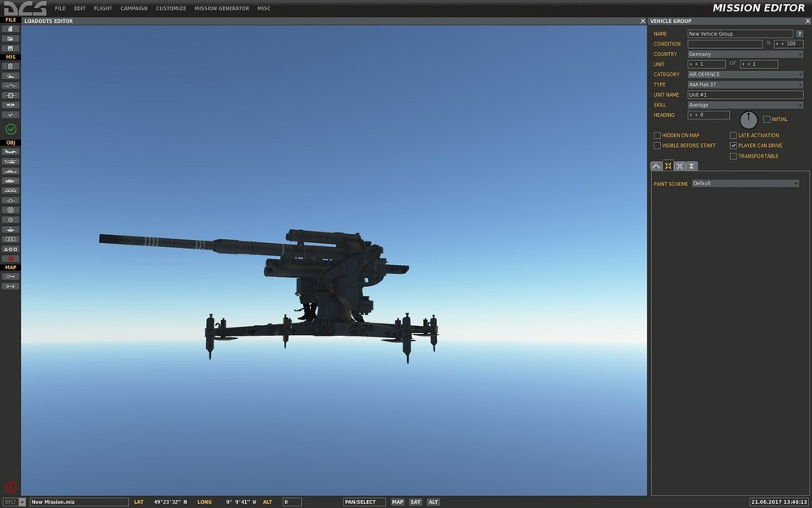
Task: Uncheck the Player Can Drive checkbox
Action: (733, 145)
